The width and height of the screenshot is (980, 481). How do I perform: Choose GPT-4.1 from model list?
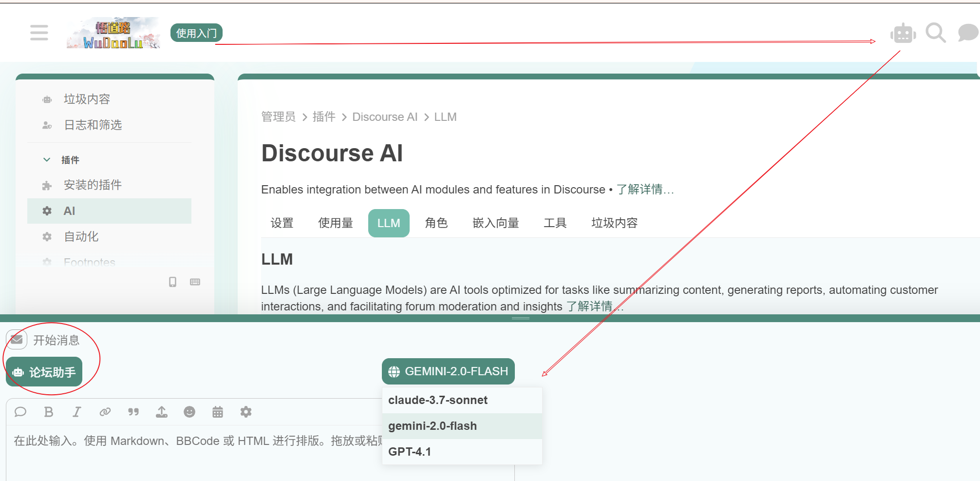pos(462,452)
